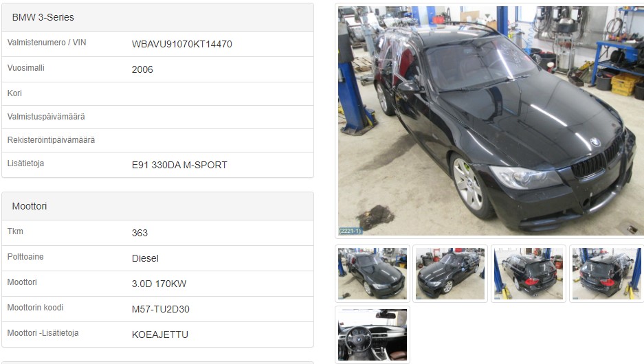Image resolution: width=644 pixels, height=364 pixels.
Task: Click the Valmistenumero / VIN label
Action: click(x=47, y=43)
